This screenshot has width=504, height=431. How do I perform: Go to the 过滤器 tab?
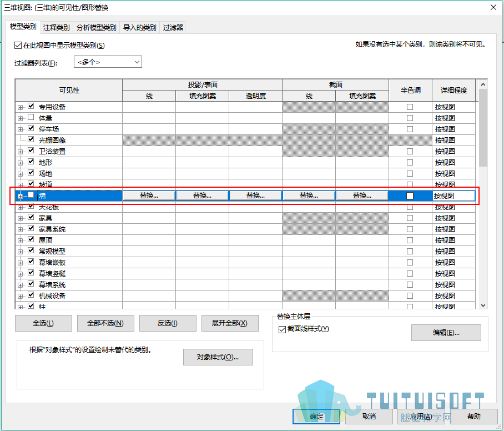pos(173,27)
